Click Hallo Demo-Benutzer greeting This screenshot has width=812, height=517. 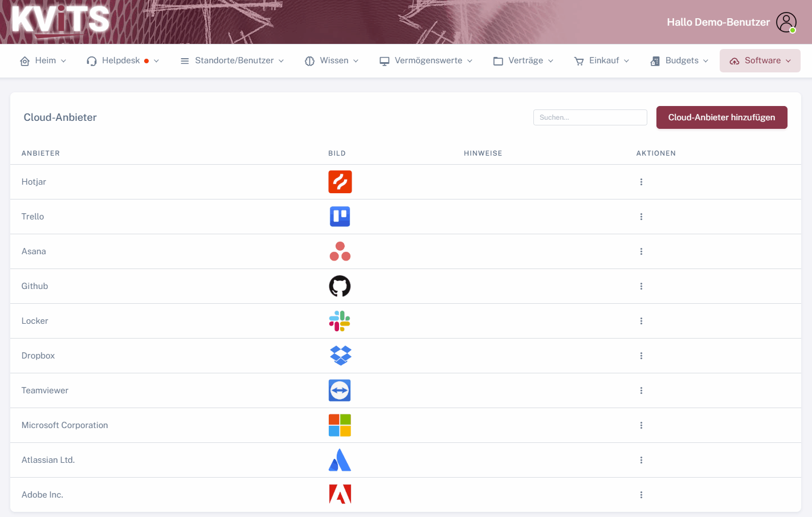719,22
